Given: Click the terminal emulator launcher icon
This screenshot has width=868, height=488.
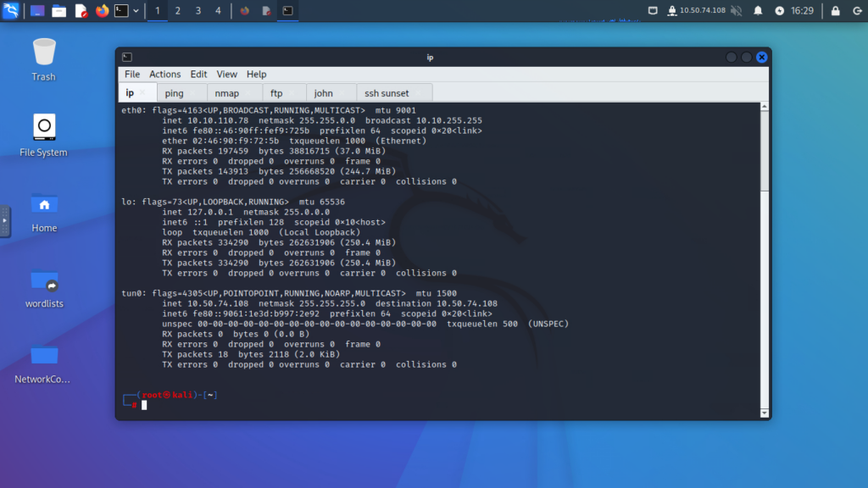Looking at the screenshot, I should point(122,11).
